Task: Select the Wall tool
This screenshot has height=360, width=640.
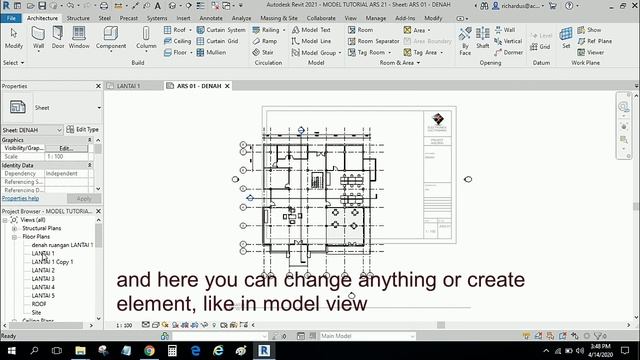Action: tap(38, 38)
